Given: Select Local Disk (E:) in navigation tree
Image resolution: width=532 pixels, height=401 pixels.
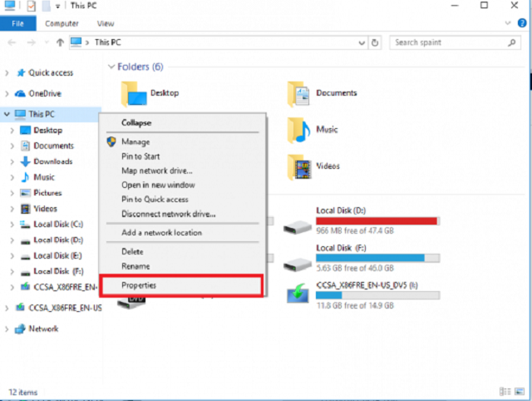Looking at the screenshot, I should point(57,255).
